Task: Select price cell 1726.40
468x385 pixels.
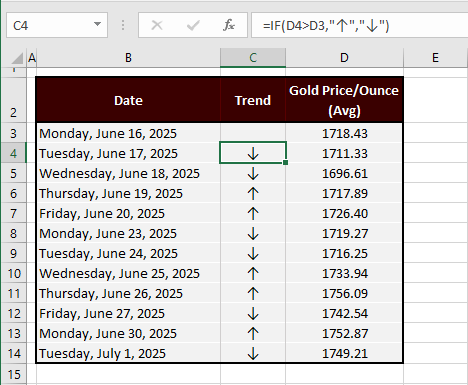Action: [x=344, y=213]
